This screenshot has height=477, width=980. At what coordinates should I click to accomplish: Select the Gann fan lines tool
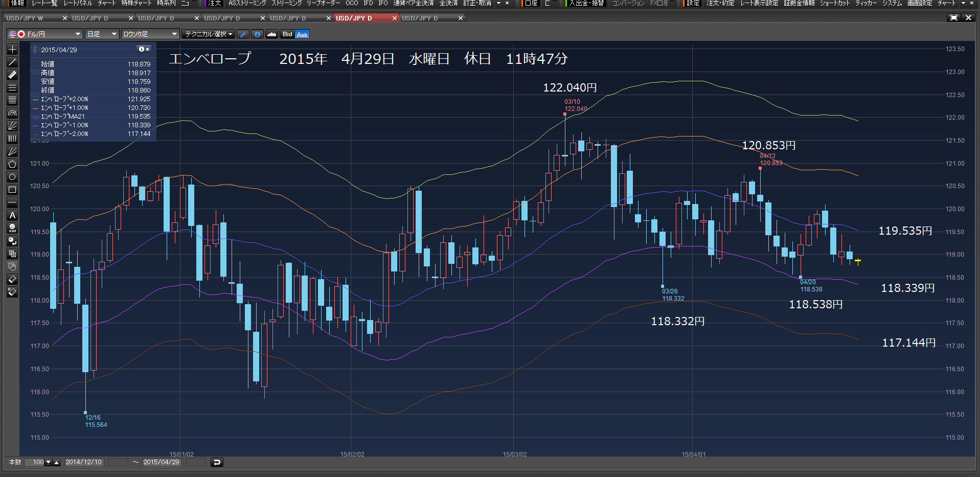click(x=12, y=151)
